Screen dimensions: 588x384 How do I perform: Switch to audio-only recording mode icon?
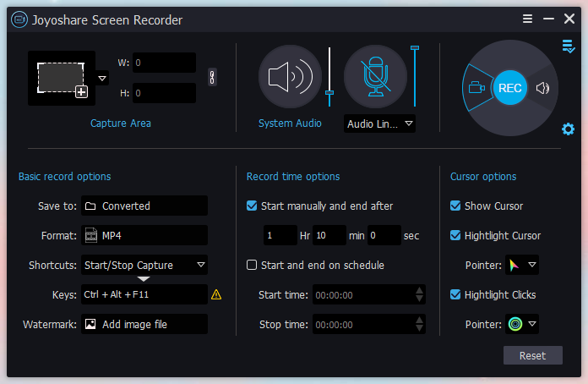coord(542,88)
